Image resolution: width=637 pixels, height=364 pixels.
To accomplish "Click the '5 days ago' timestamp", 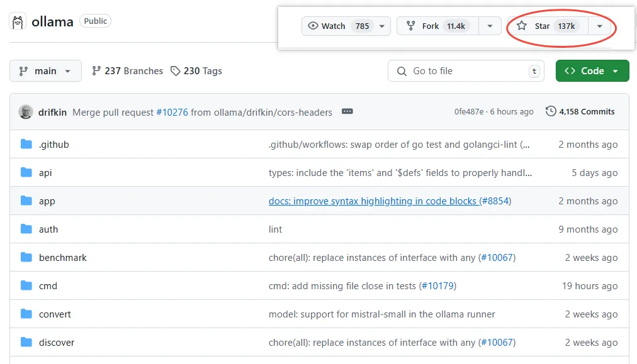I will (x=595, y=173).
